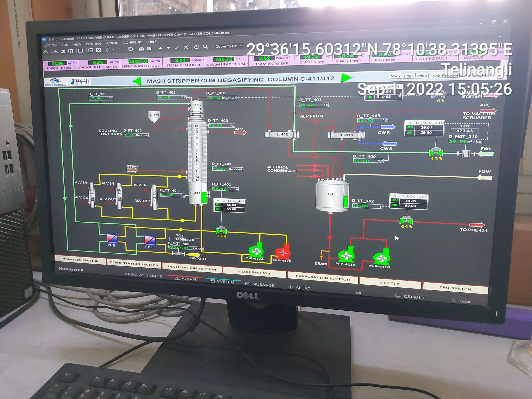
Task: Click the magnifier search icon in toolbar
Action: pyautogui.click(x=205, y=46)
